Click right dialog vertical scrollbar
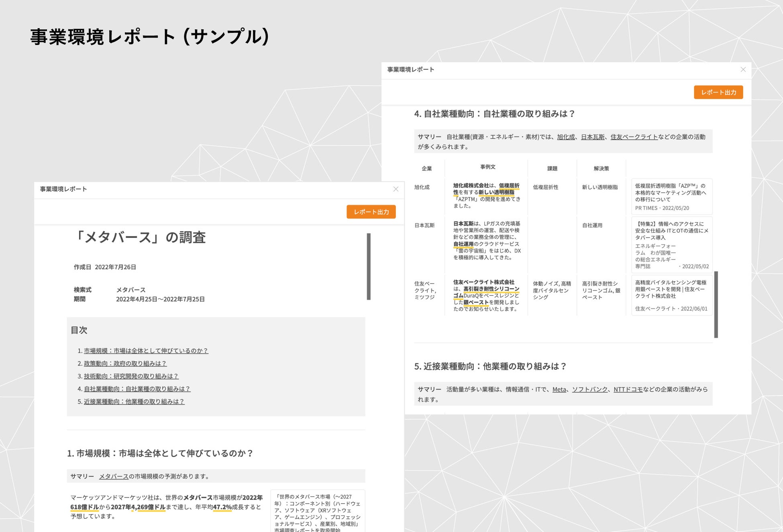 coord(716,305)
